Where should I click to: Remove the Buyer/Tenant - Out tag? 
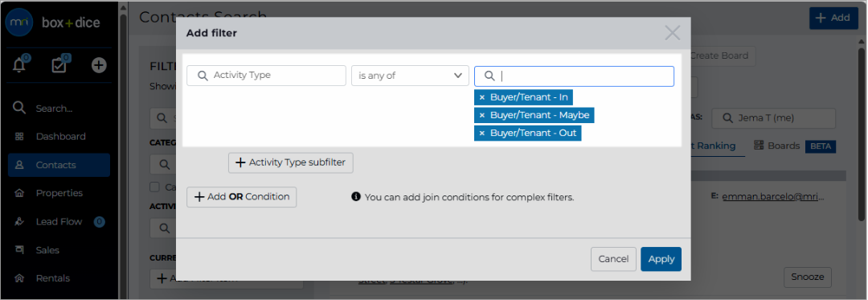pyautogui.click(x=481, y=133)
